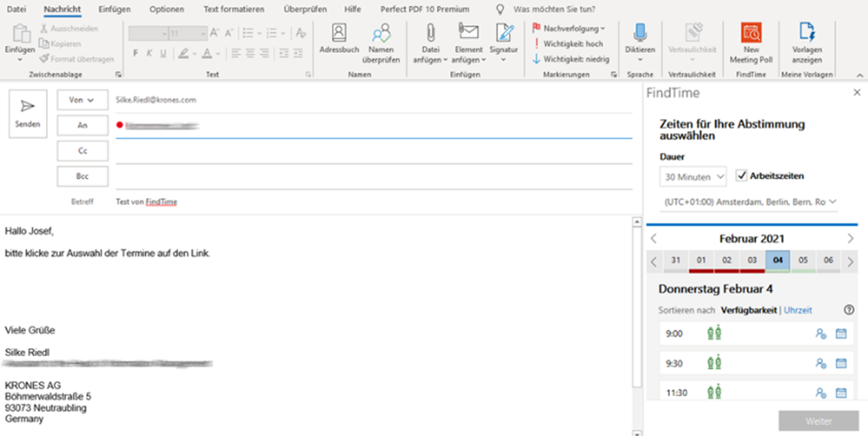Click the numbered list button
The height and width of the screenshot is (436, 868).
(x=271, y=33)
